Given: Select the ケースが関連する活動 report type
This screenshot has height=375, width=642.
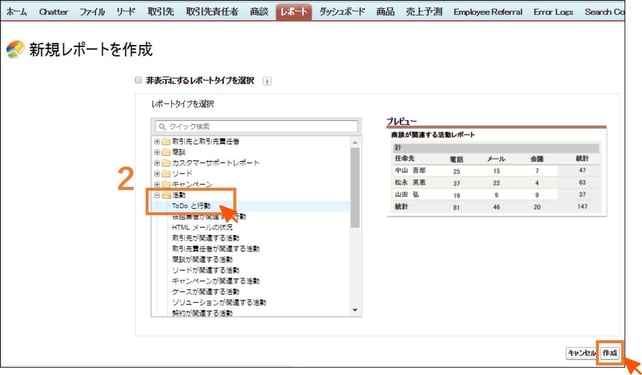Looking at the screenshot, I should 206,291.
